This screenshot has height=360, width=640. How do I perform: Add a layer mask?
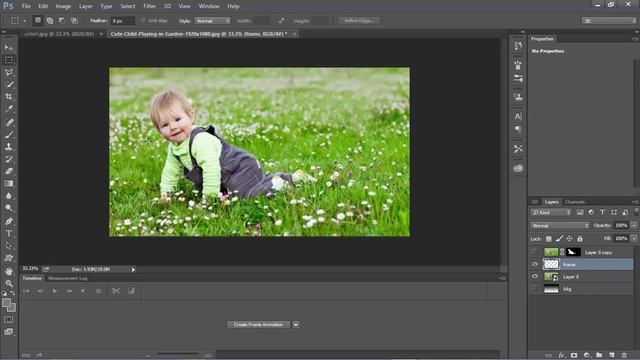(x=574, y=355)
